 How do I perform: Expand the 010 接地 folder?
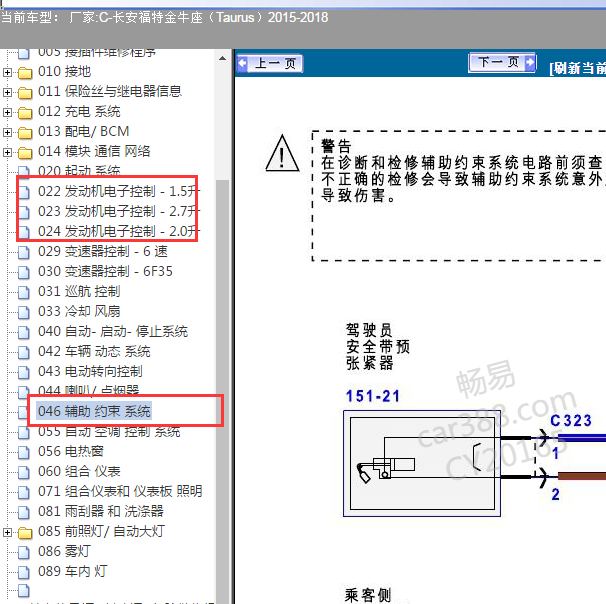[7, 72]
